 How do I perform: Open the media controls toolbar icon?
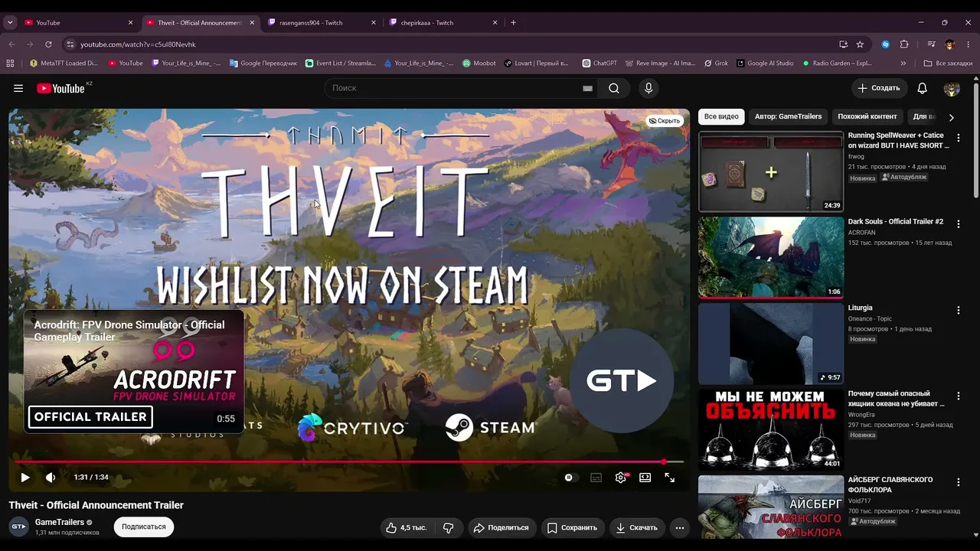click(932, 44)
